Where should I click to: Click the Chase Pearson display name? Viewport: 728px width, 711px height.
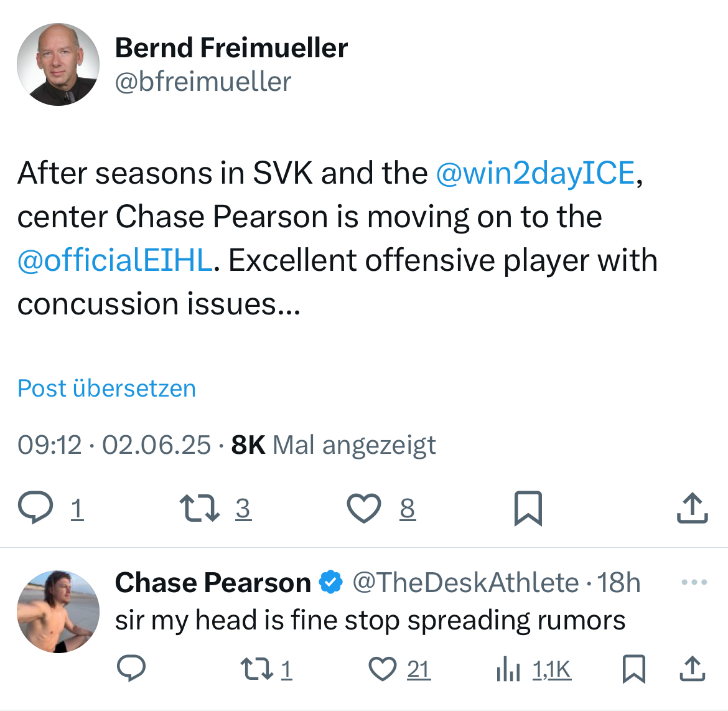[x=213, y=583]
